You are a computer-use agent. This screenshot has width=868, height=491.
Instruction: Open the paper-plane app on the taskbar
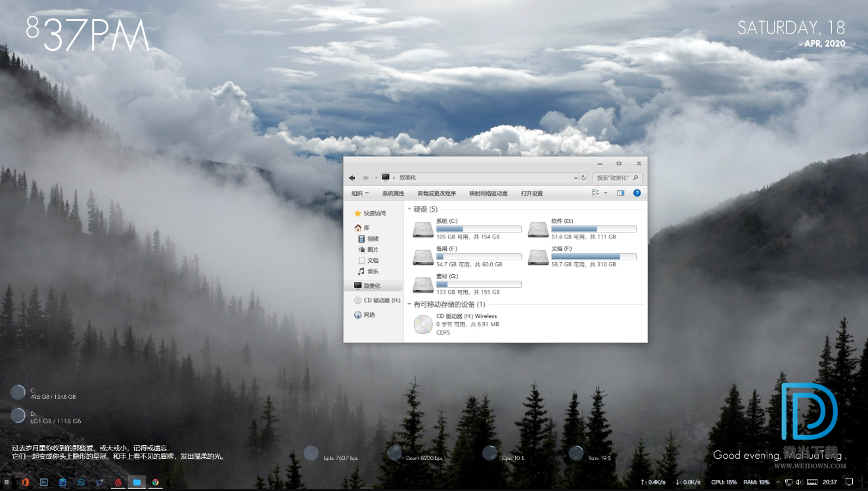click(100, 482)
